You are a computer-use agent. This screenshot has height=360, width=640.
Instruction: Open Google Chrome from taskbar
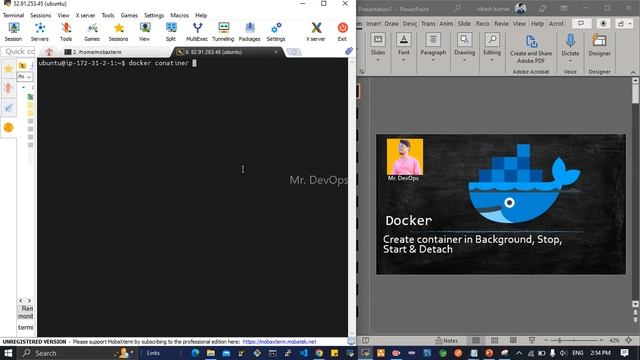(x=319, y=353)
